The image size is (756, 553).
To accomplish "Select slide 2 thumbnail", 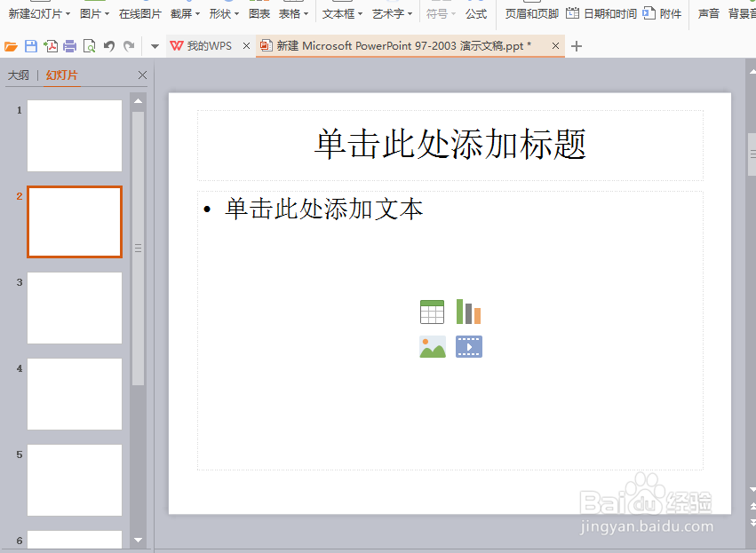I will [x=75, y=222].
